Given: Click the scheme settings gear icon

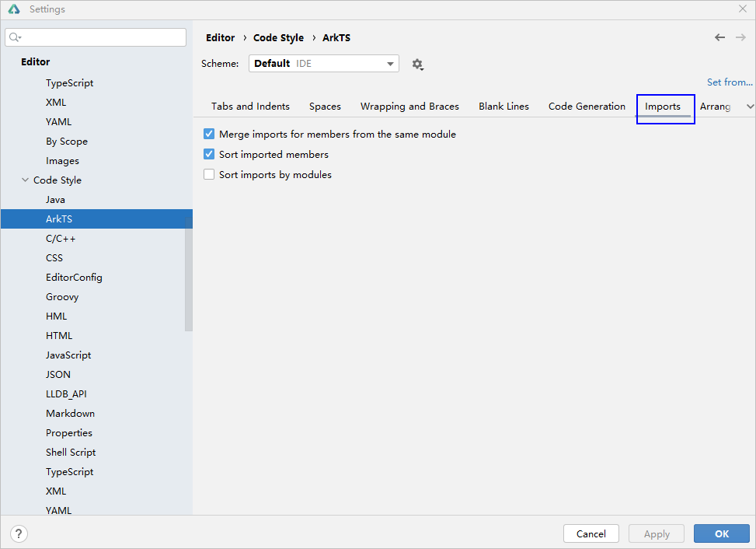Looking at the screenshot, I should [x=417, y=65].
